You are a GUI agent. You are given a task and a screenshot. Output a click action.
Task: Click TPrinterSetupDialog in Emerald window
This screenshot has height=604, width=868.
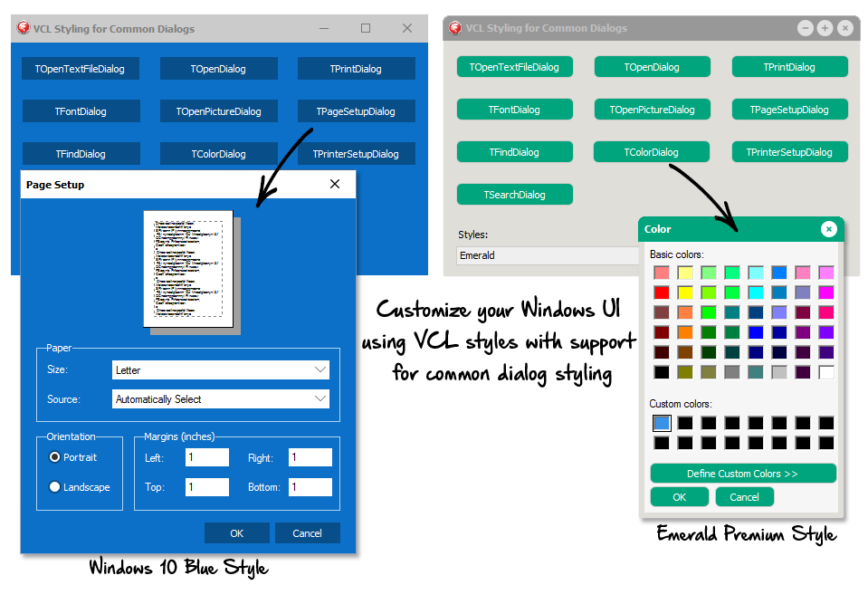pos(789,152)
